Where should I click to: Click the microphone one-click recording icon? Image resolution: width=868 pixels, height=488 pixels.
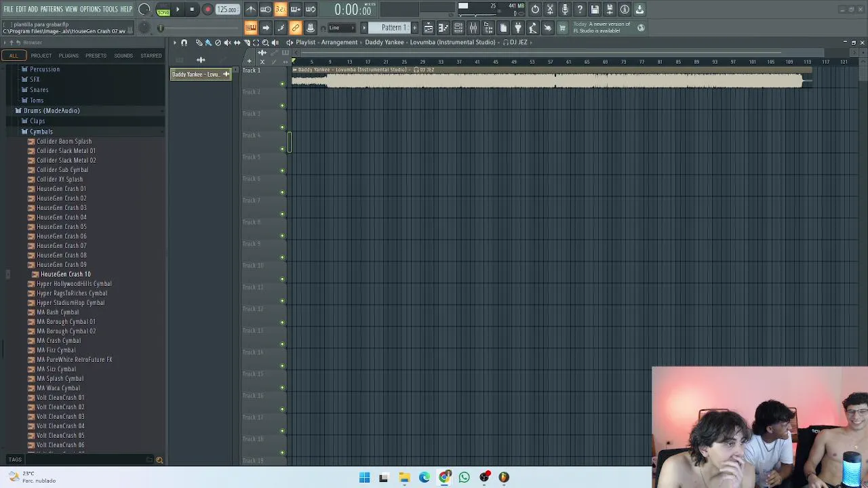565,9
